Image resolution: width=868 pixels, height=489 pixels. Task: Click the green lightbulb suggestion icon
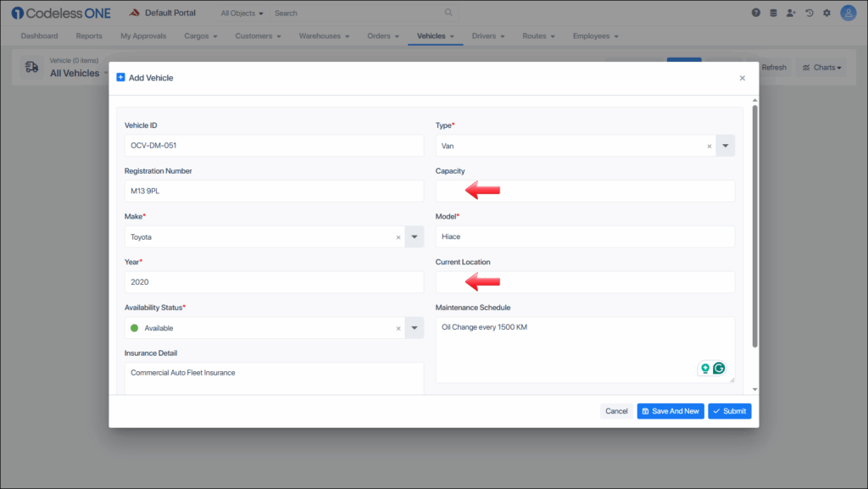tap(704, 369)
